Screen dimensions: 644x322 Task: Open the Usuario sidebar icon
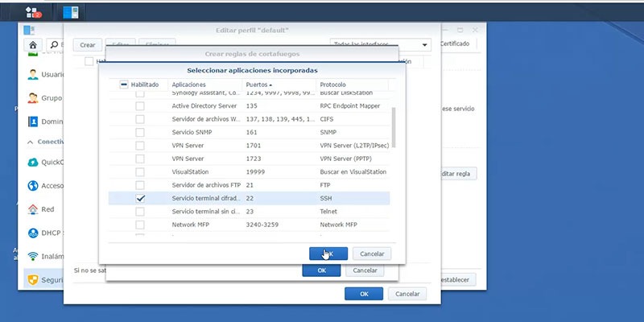[x=33, y=75]
